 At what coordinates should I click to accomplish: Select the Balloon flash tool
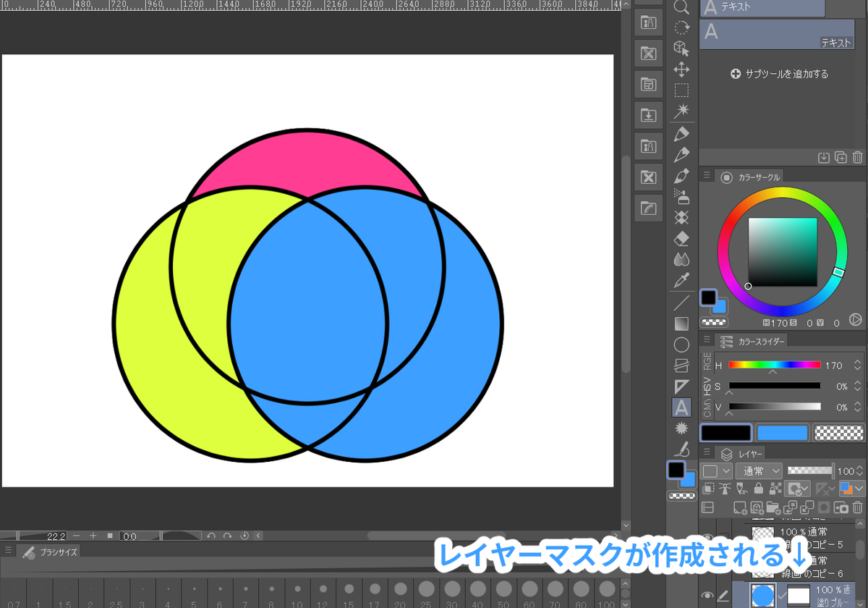(x=681, y=428)
